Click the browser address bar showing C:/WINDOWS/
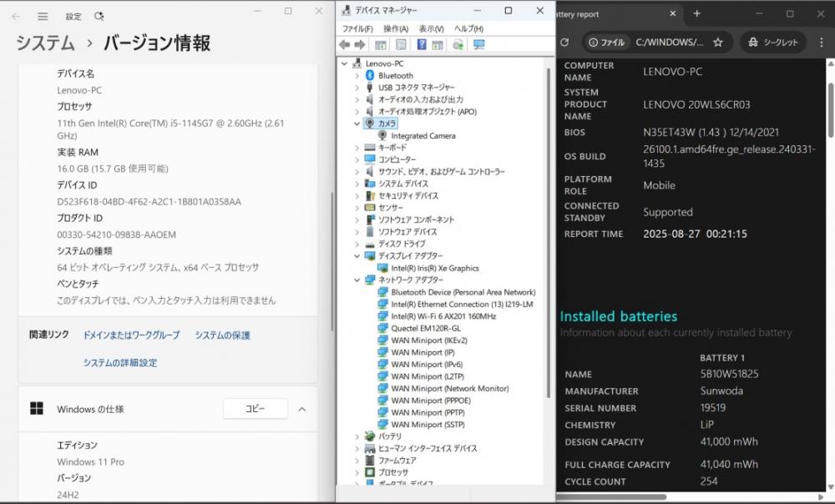The width and height of the screenshot is (835, 504). (670, 42)
